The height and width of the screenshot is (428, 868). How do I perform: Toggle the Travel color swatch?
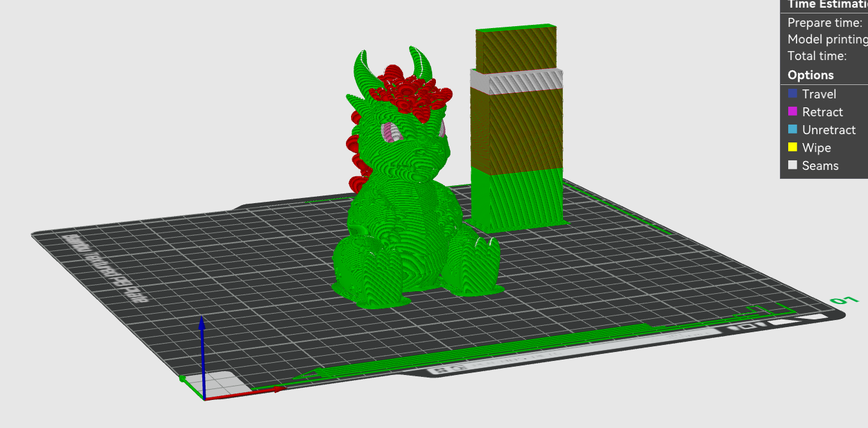793,94
